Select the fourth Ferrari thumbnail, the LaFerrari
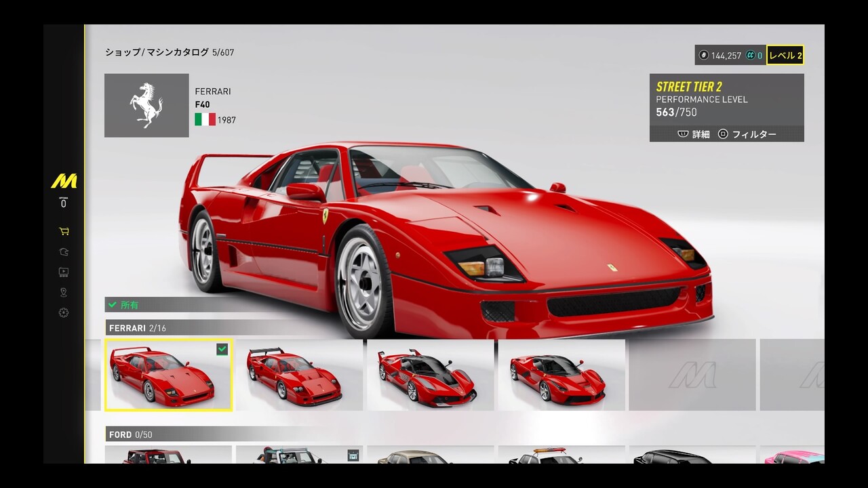Viewport: 868px width, 488px height. (x=561, y=375)
